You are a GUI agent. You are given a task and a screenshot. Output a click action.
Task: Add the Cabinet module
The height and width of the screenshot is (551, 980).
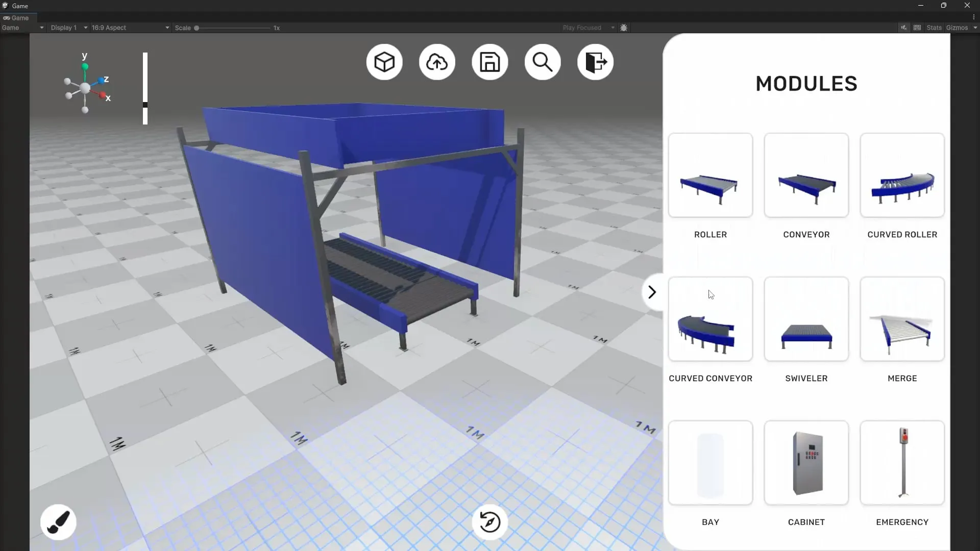tap(806, 463)
